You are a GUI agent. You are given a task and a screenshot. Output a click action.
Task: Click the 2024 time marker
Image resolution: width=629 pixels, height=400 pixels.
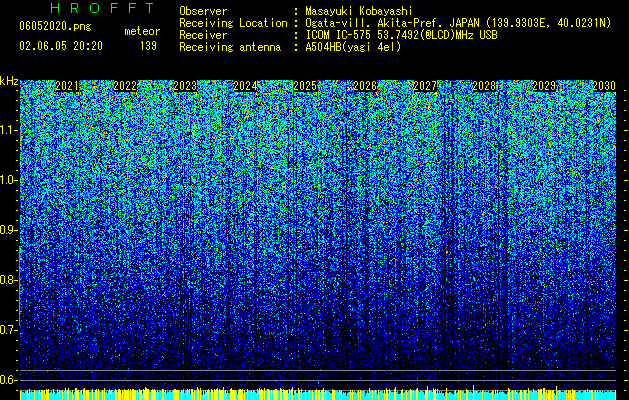coord(245,86)
